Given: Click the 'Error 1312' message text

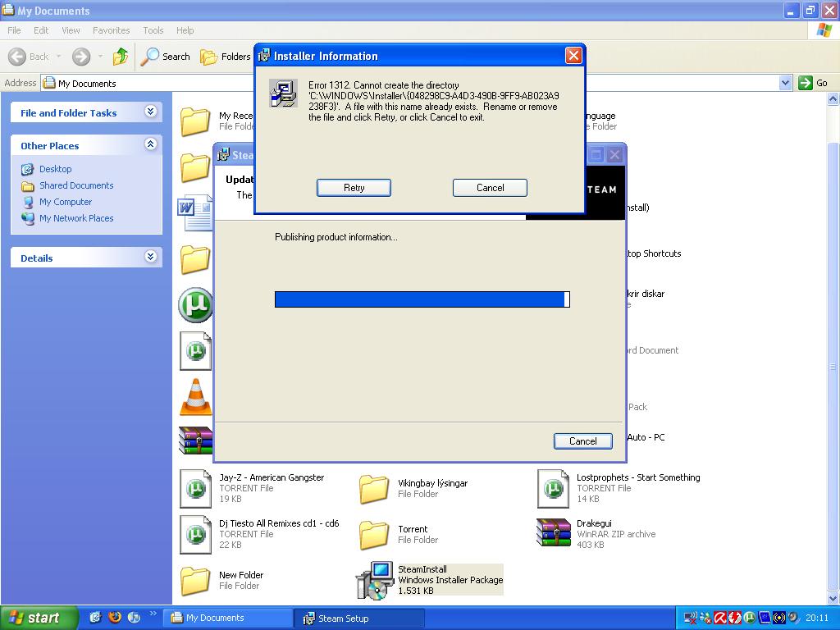Looking at the screenshot, I should tap(434, 101).
